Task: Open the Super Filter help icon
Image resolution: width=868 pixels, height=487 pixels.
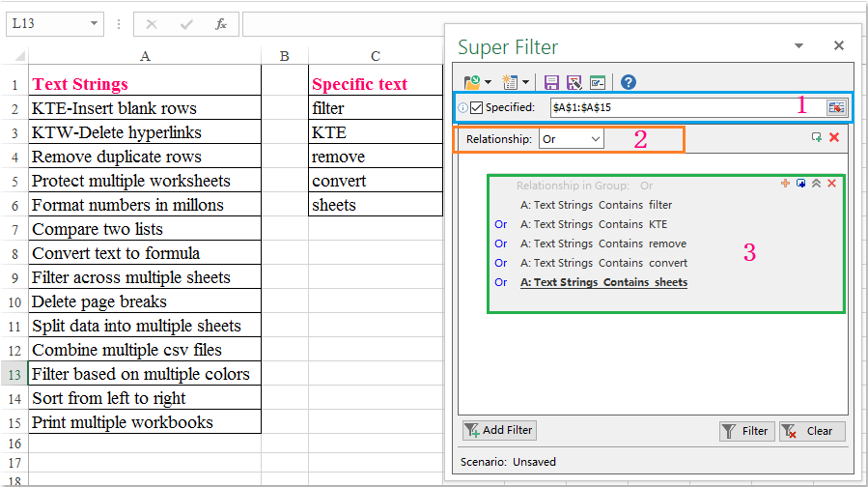Action: coord(628,82)
